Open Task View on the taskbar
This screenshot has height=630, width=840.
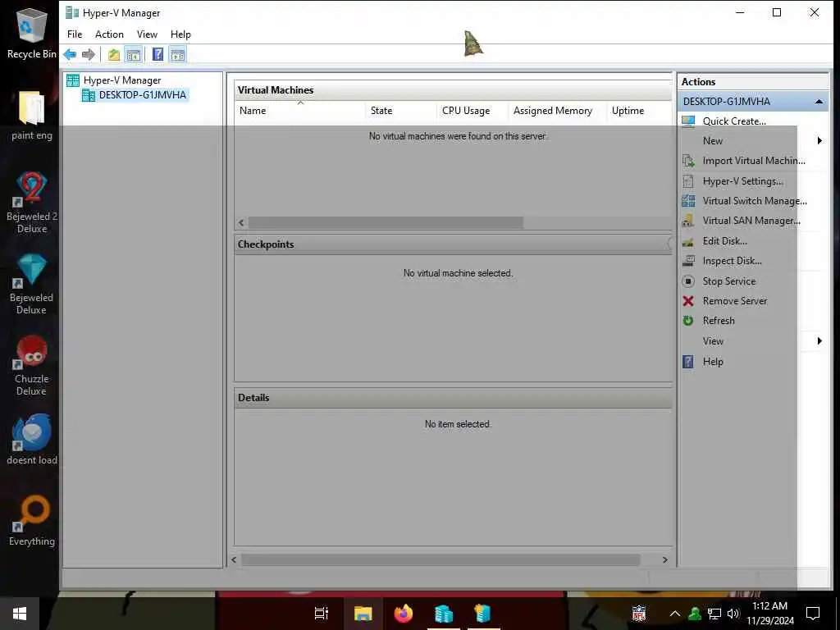click(322, 614)
